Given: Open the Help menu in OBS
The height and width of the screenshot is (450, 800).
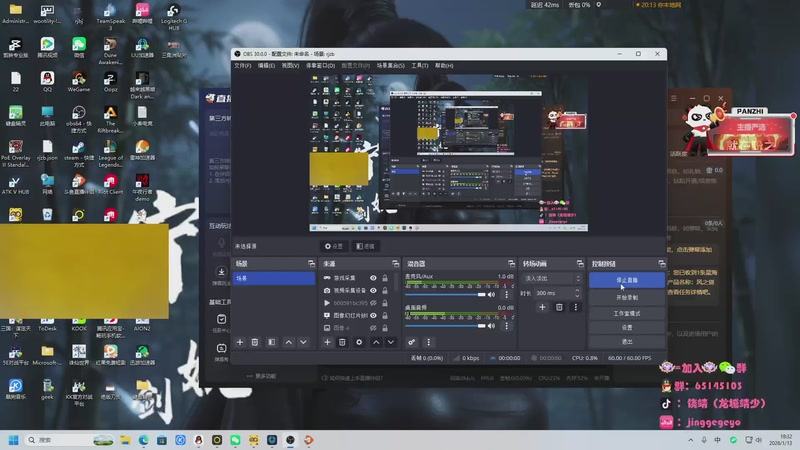Looking at the screenshot, I should pos(444,66).
